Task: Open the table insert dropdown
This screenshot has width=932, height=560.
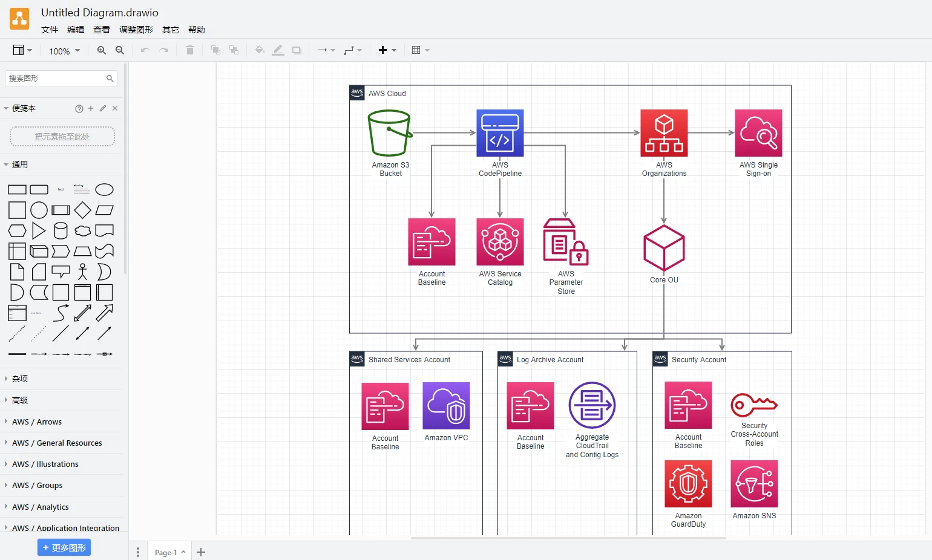Action: 421,50
